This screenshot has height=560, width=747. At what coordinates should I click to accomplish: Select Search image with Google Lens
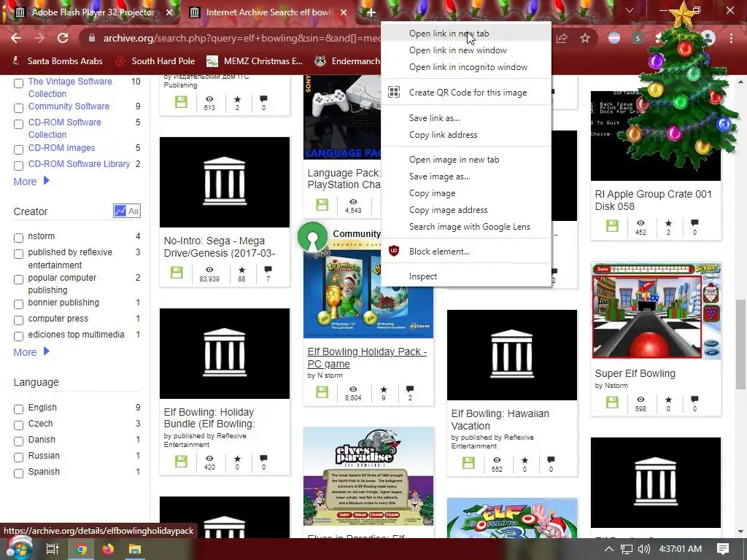pyautogui.click(x=466, y=227)
